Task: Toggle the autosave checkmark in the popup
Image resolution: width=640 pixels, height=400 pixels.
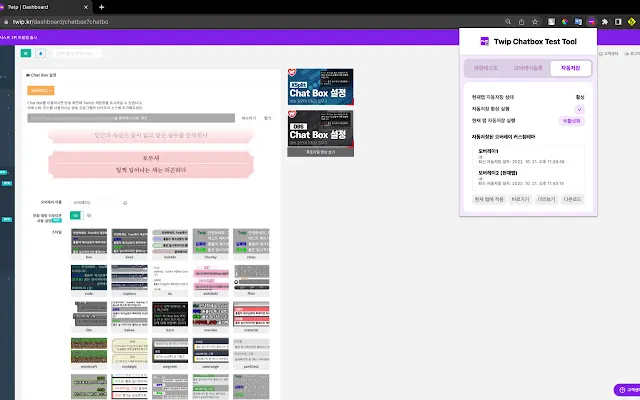Action: (580, 109)
